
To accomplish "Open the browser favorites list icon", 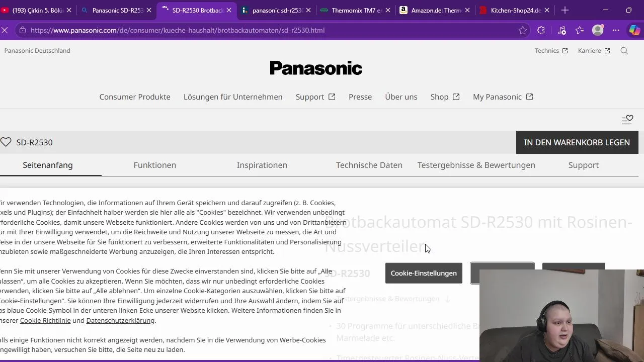I will coord(580,30).
